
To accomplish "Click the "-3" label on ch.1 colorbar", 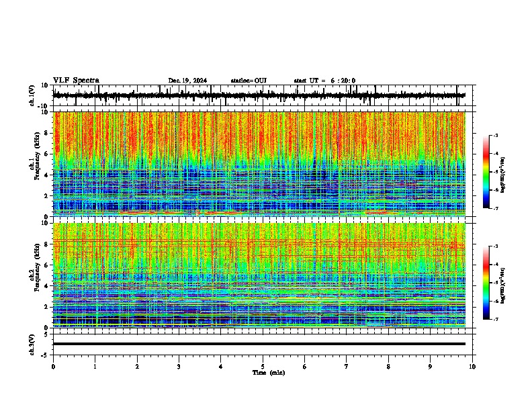I will point(496,135).
